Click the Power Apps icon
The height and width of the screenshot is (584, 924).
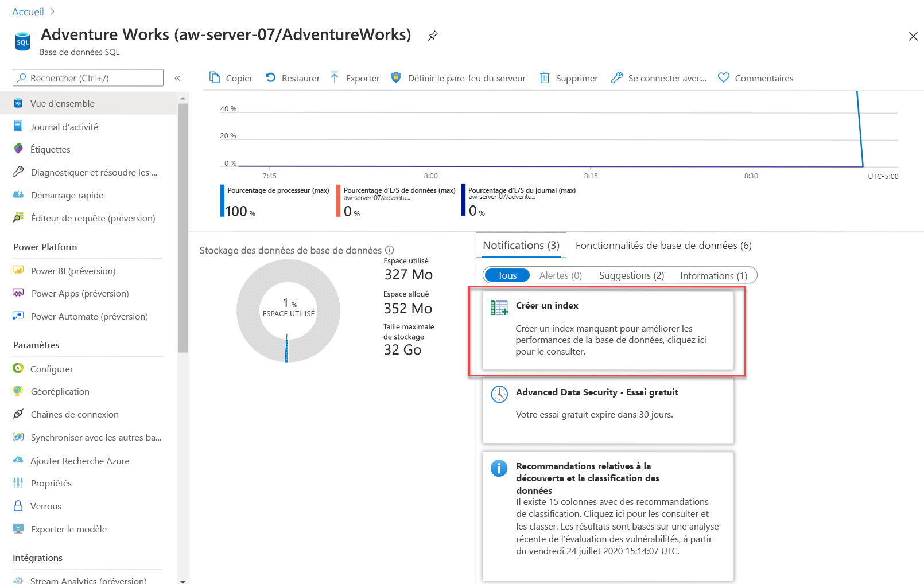pyautogui.click(x=18, y=293)
